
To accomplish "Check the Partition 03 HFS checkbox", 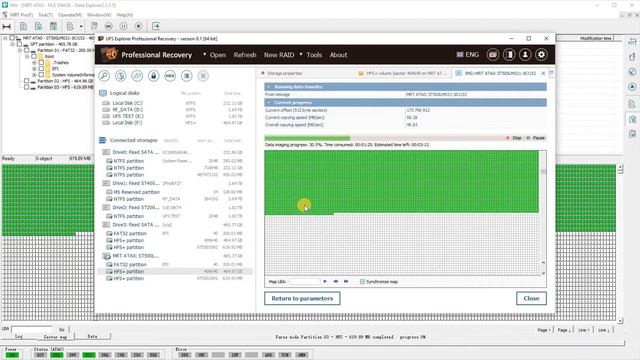I will (27, 87).
